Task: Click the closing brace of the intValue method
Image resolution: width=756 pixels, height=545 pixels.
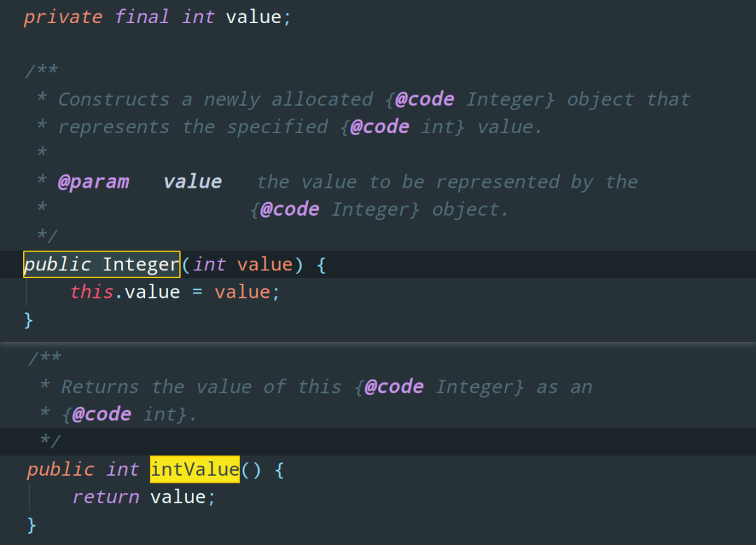Action: pyautogui.click(x=31, y=524)
